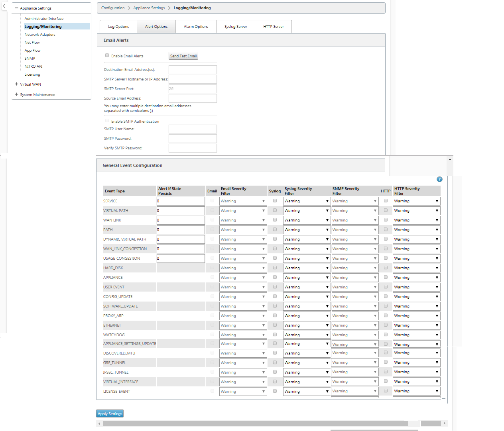
Task: Click the horizontal scrollbar thumb at bottom
Action: (x=255, y=423)
